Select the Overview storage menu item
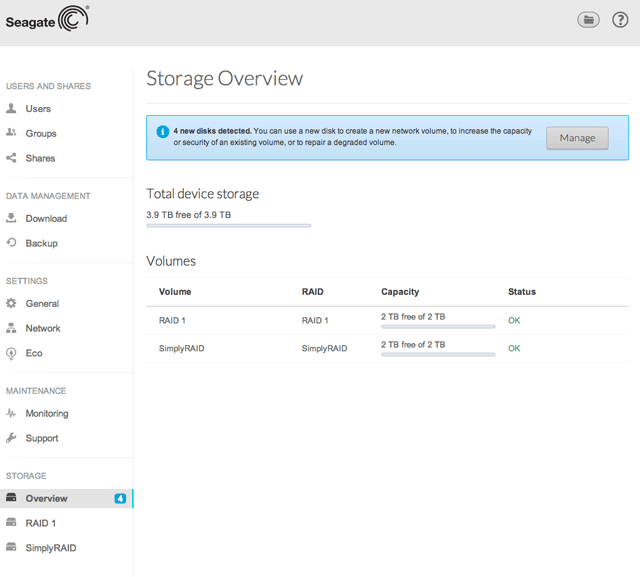Image resolution: width=640 pixels, height=577 pixels. [x=46, y=498]
